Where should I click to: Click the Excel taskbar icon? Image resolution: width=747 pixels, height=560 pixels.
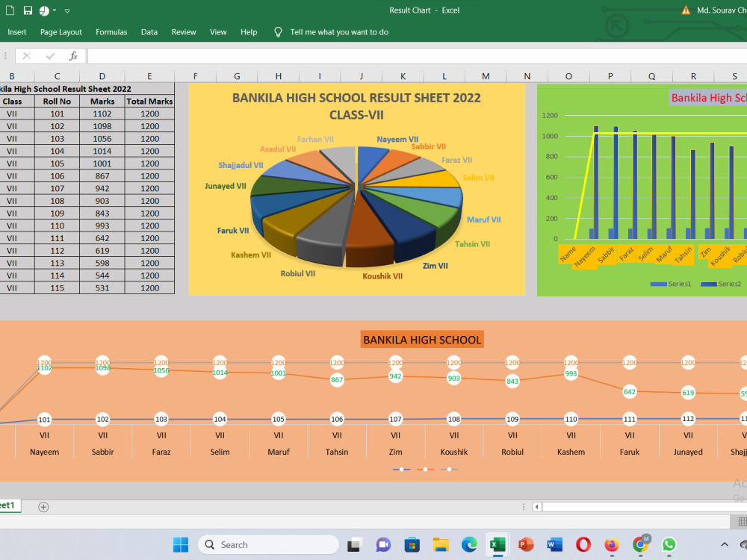(x=498, y=544)
